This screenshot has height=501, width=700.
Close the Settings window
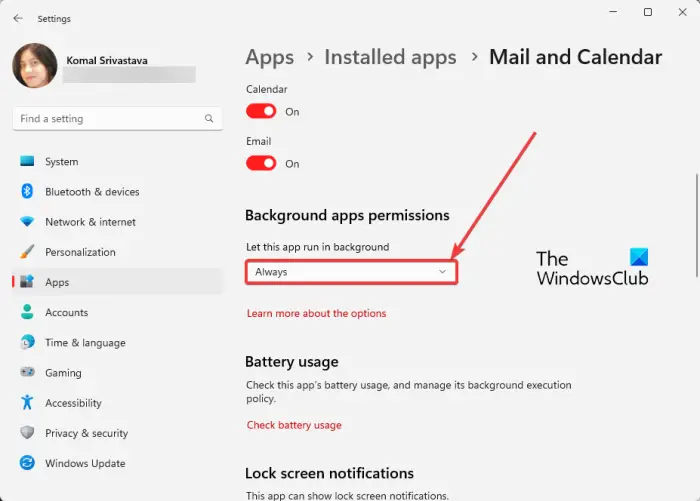(682, 12)
